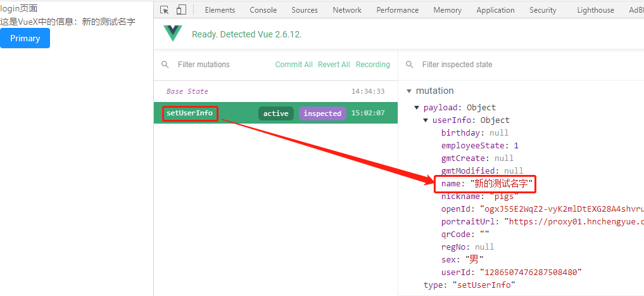Switch to the Security tab
644x296 pixels.
pyautogui.click(x=543, y=10)
